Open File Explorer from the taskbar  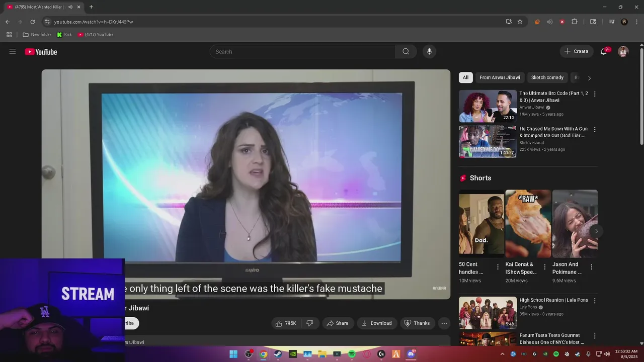click(322, 354)
